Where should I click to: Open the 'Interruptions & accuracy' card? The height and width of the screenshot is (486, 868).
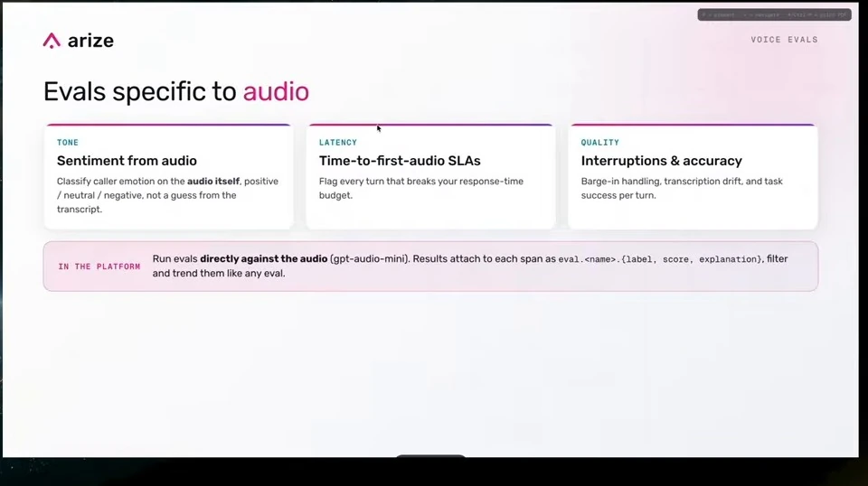tap(693, 176)
